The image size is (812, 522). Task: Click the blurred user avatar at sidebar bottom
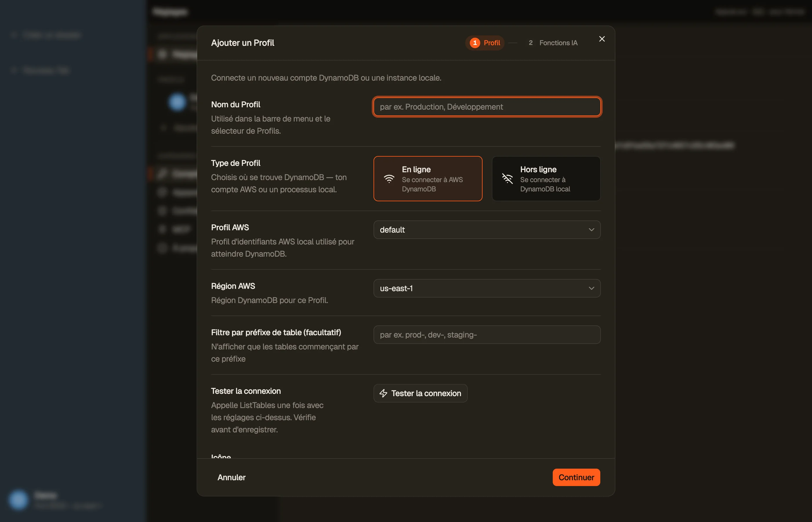pyautogui.click(x=18, y=500)
